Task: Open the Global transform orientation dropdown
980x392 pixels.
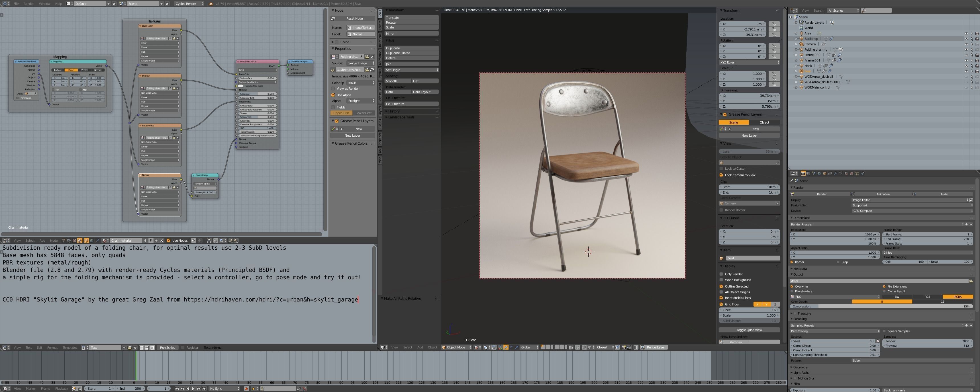Action: [530, 347]
